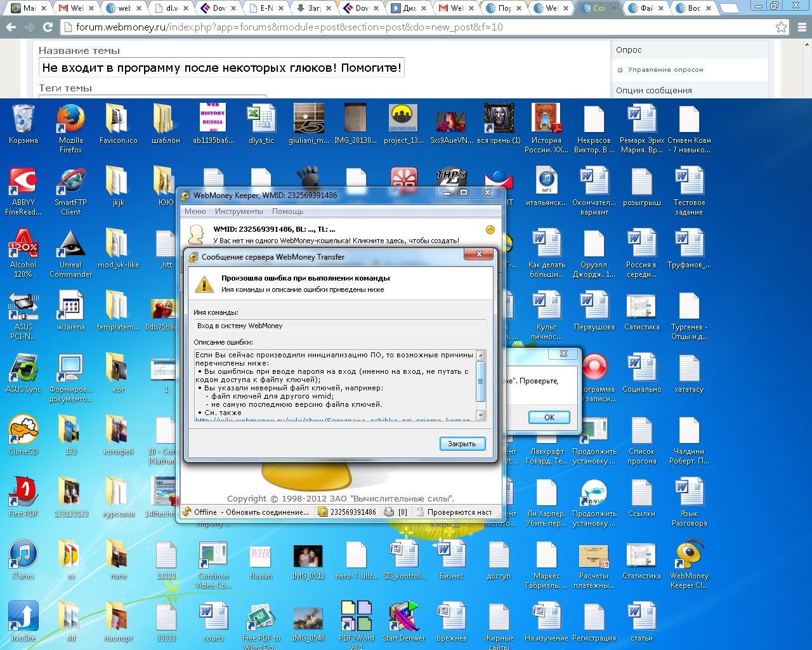Image resolution: width=812 pixels, height=650 pixels.
Task: Click the Имя команды field in dialog
Action: click(340, 326)
